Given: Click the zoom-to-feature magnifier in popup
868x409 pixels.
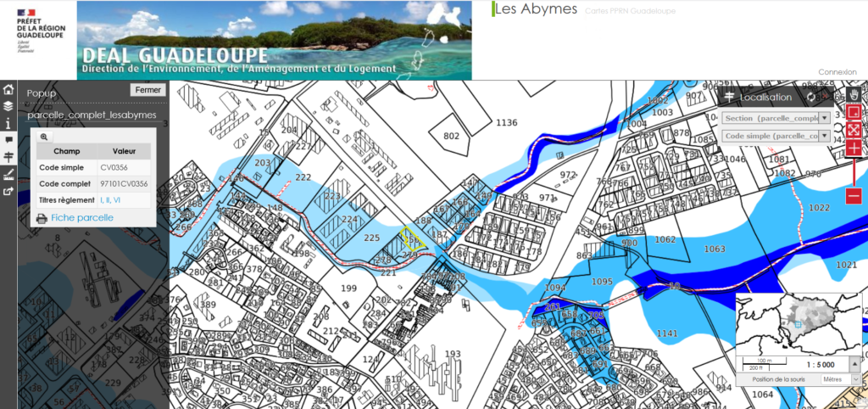Looking at the screenshot, I should (44, 137).
